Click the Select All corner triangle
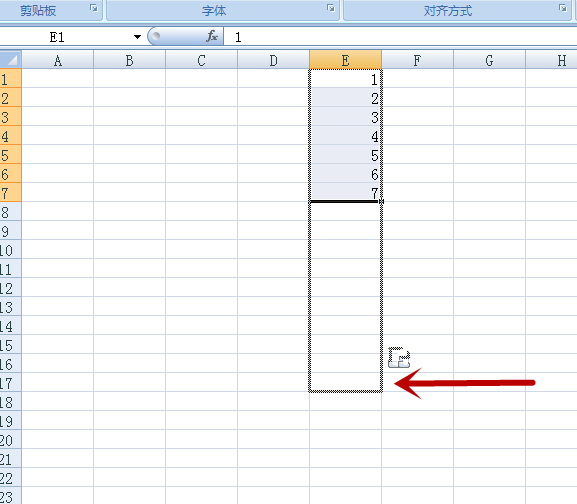The image size is (577, 504). (11, 60)
